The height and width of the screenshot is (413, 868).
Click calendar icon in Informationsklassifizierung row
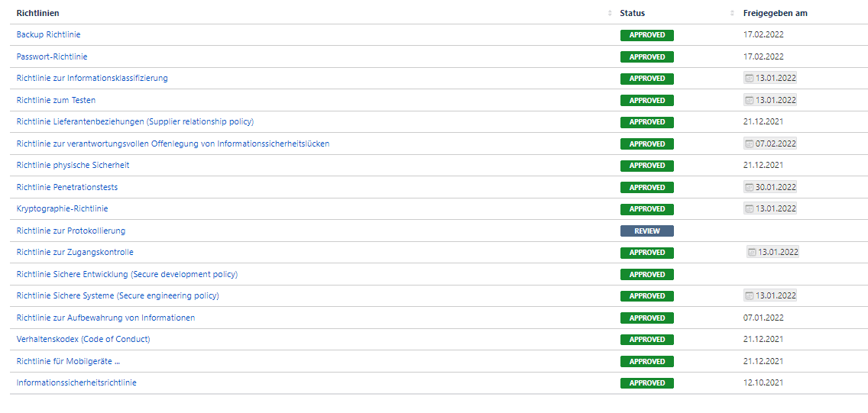[750, 79]
